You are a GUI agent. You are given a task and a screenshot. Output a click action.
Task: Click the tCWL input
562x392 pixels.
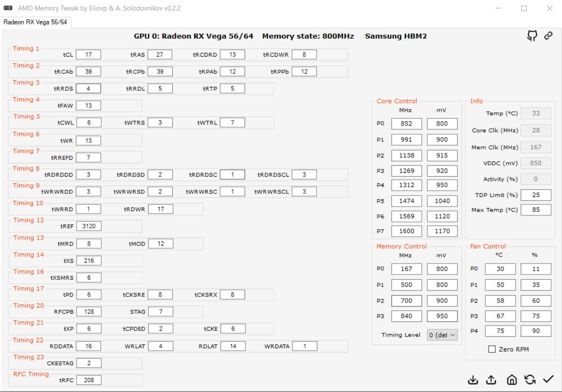(89, 123)
